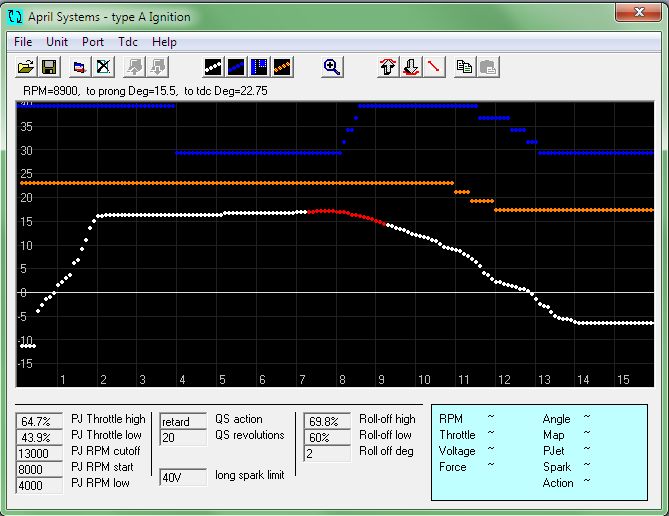
Task: Click the greyed upload arrow icon
Action: [134, 67]
